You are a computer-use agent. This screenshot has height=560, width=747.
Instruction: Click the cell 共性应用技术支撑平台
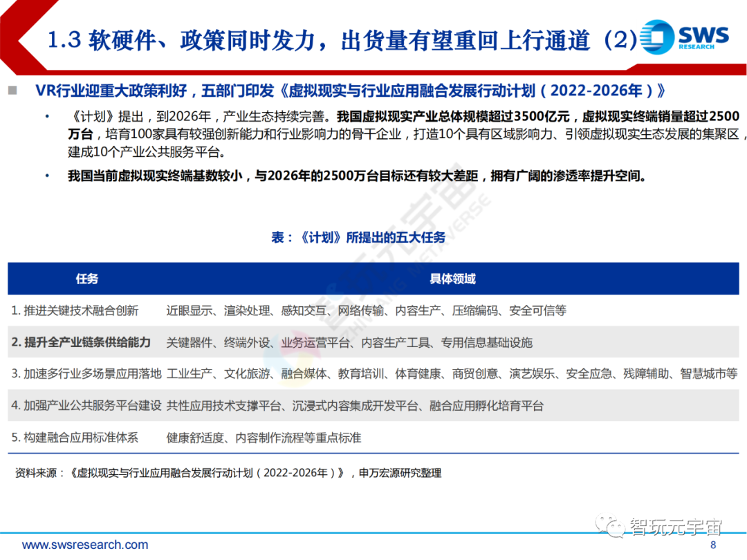click(x=355, y=406)
